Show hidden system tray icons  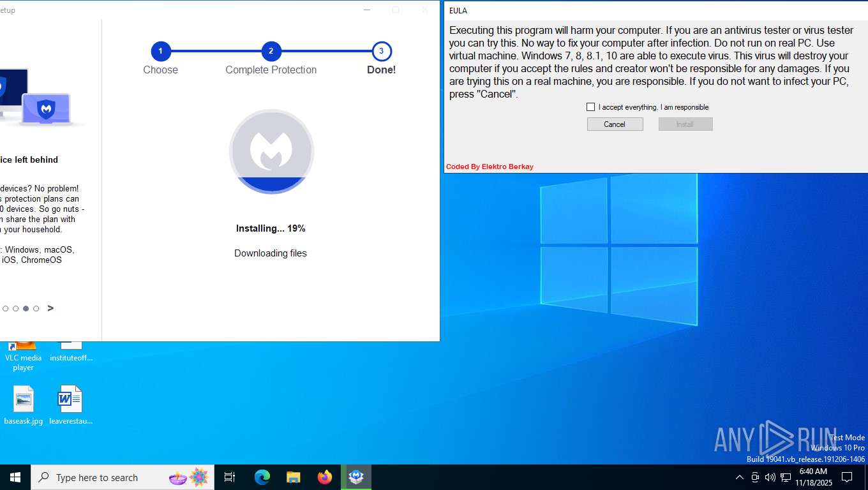tap(739, 477)
